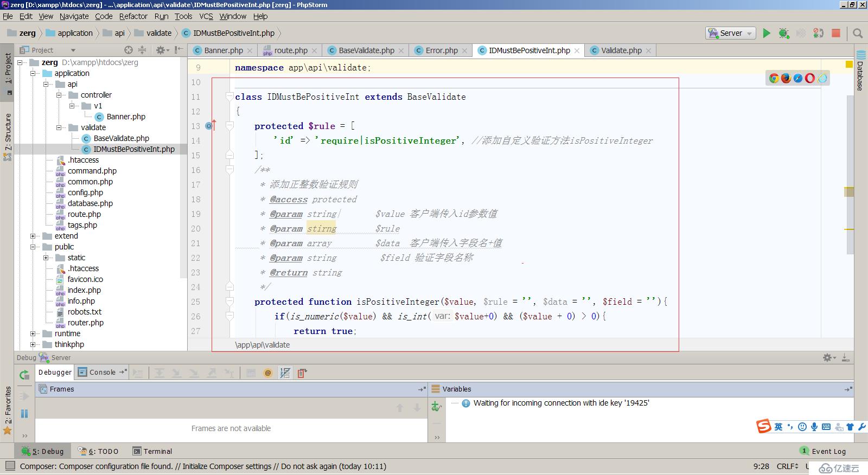Close the Validate.php tab

(648, 51)
